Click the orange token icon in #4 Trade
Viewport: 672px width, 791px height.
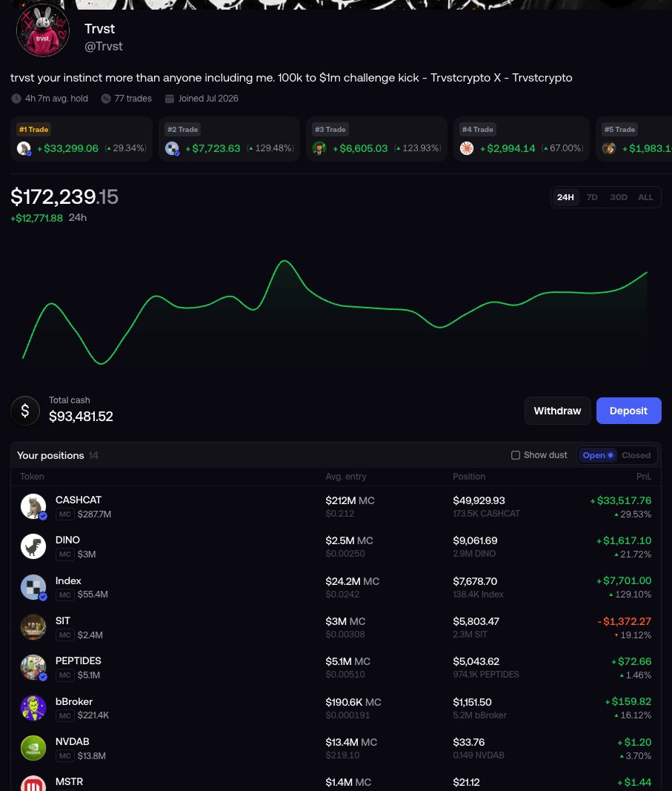(x=467, y=148)
